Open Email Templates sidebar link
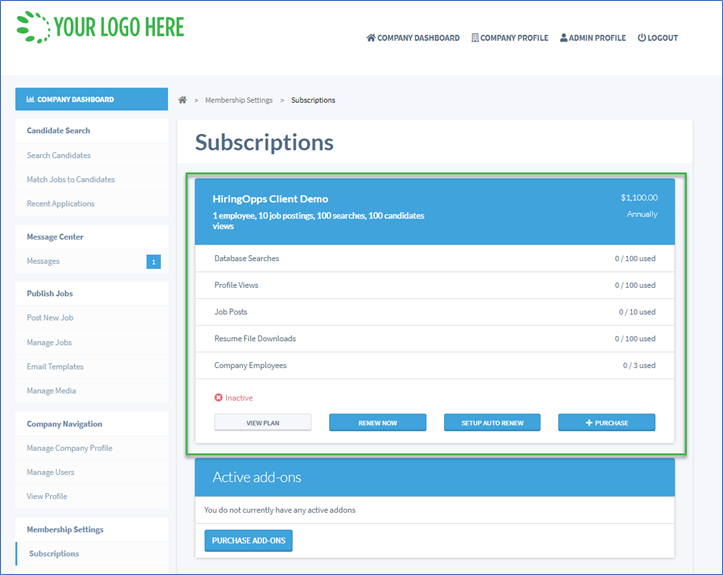The height and width of the screenshot is (575, 723). point(55,367)
